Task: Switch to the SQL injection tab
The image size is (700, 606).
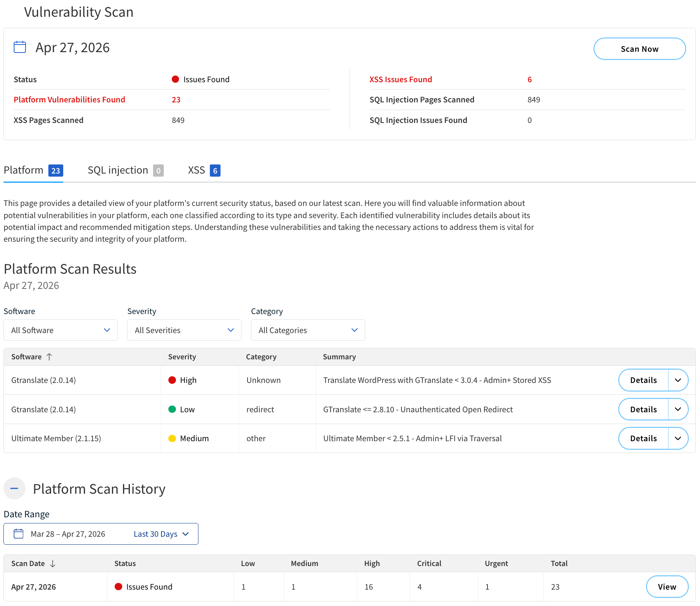Action: click(x=125, y=170)
